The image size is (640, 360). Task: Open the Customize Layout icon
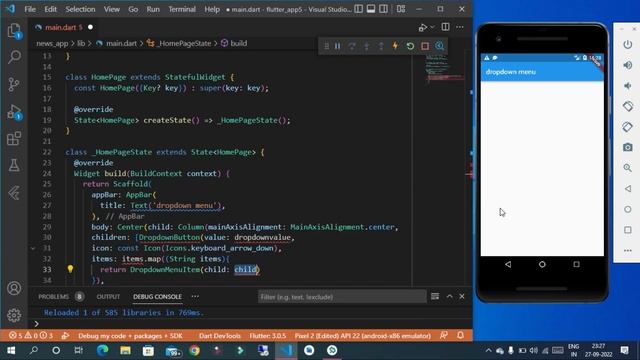401,9
